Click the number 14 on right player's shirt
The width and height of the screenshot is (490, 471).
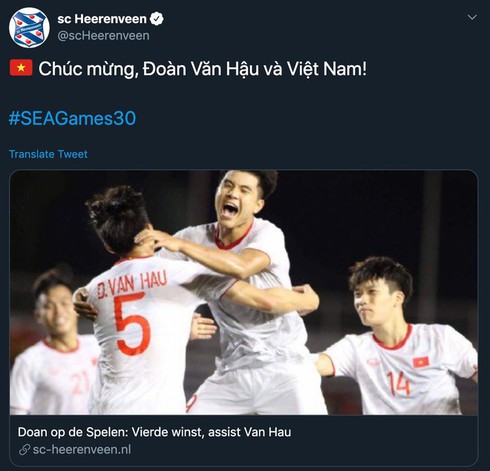coord(399,383)
